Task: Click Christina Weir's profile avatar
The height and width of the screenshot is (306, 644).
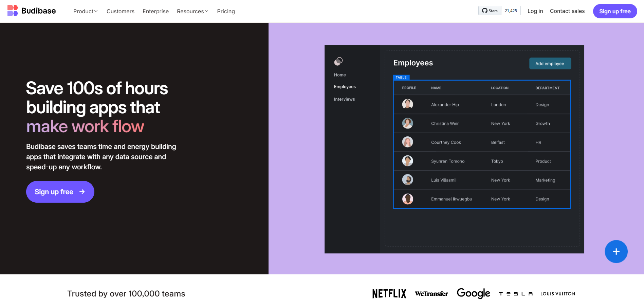Action: [407, 123]
